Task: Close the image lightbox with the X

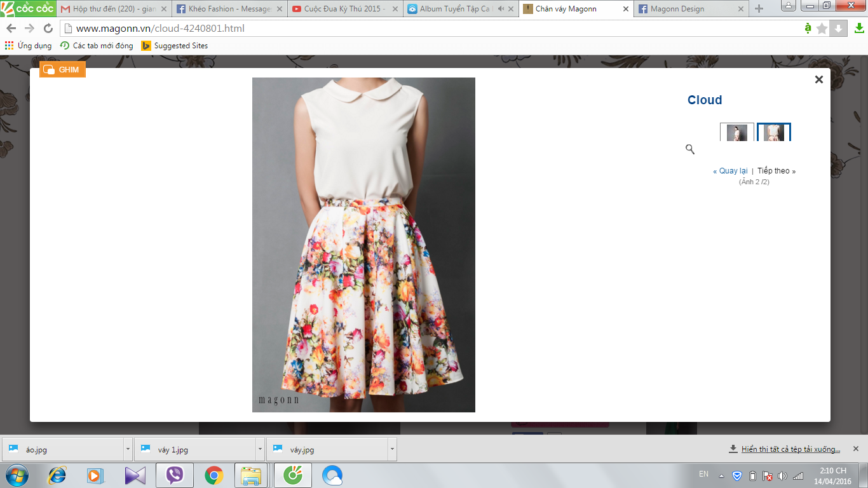Action: coord(818,79)
